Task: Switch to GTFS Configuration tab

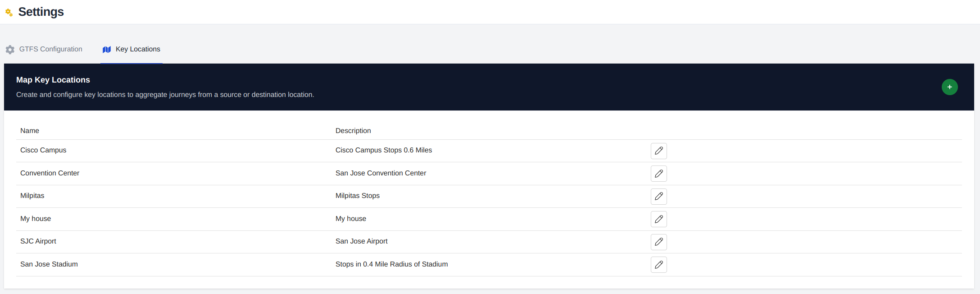Action: click(x=50, y=49)
